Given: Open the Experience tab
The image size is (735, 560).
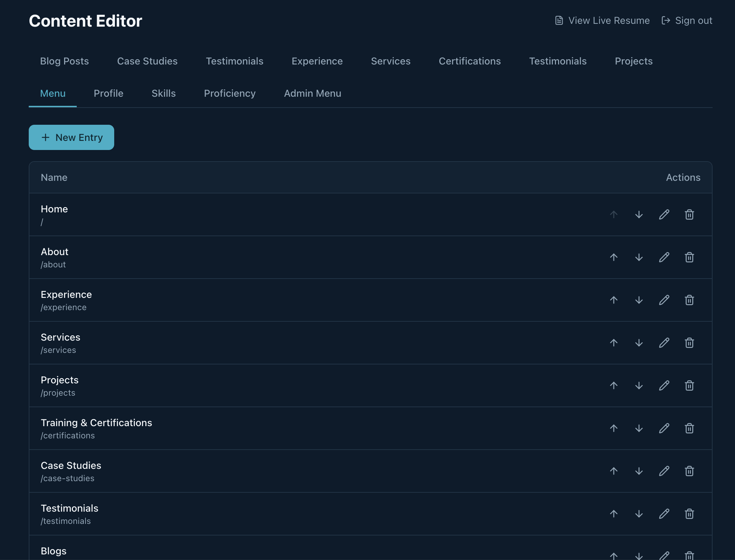Looking at the screenshot, I should point(317,61).
